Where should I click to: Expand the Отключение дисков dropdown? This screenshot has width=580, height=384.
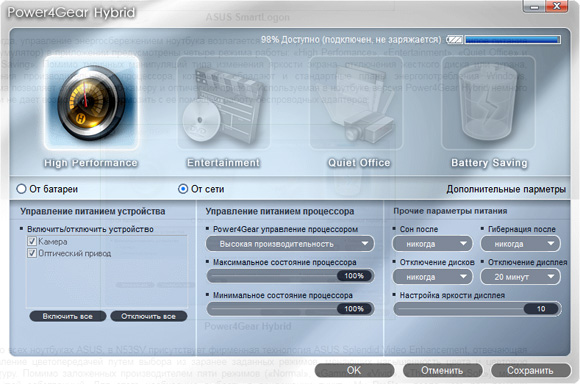point(432,277)
